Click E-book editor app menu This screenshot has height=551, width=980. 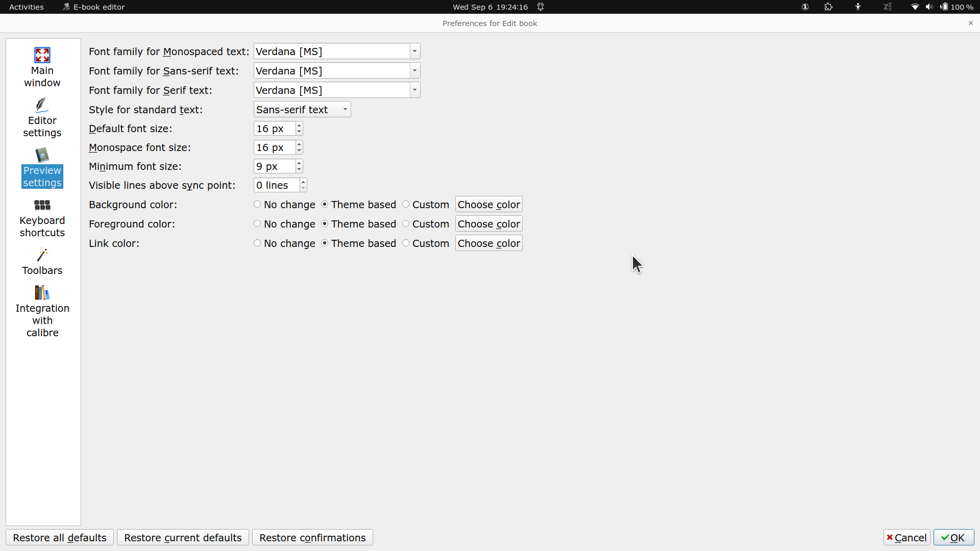pos(94,7)
